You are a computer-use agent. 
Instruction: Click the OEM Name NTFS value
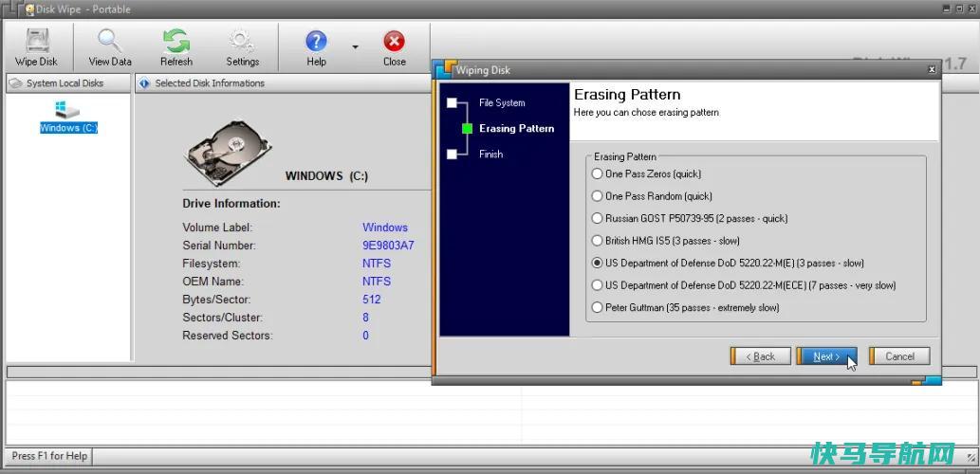tap(377, 282)
